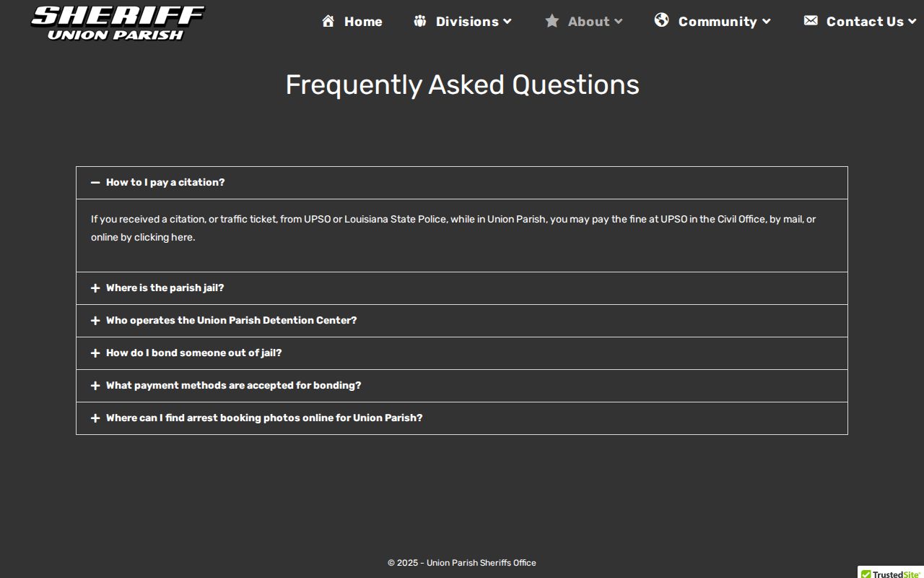Click the envelope icon beside Contact Us
This screenshot has height=578, width=924.
click(x=811, y=20)
